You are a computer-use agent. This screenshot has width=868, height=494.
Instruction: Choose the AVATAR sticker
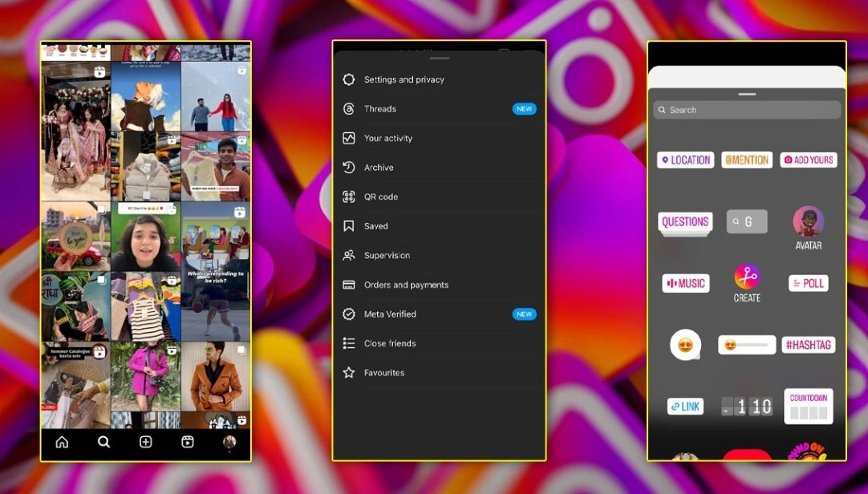pos(808,222)
